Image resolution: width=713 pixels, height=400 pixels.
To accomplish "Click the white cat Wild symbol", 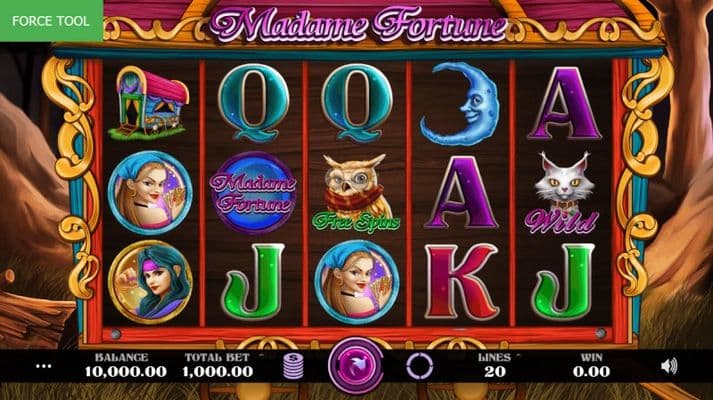I will pyautogui.click(x=562, y=193).
